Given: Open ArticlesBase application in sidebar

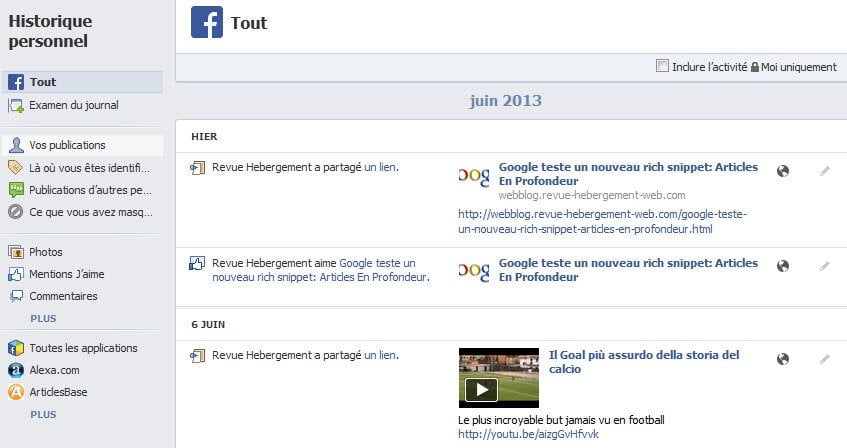Looking at the screenshot, I should [58, 392].
